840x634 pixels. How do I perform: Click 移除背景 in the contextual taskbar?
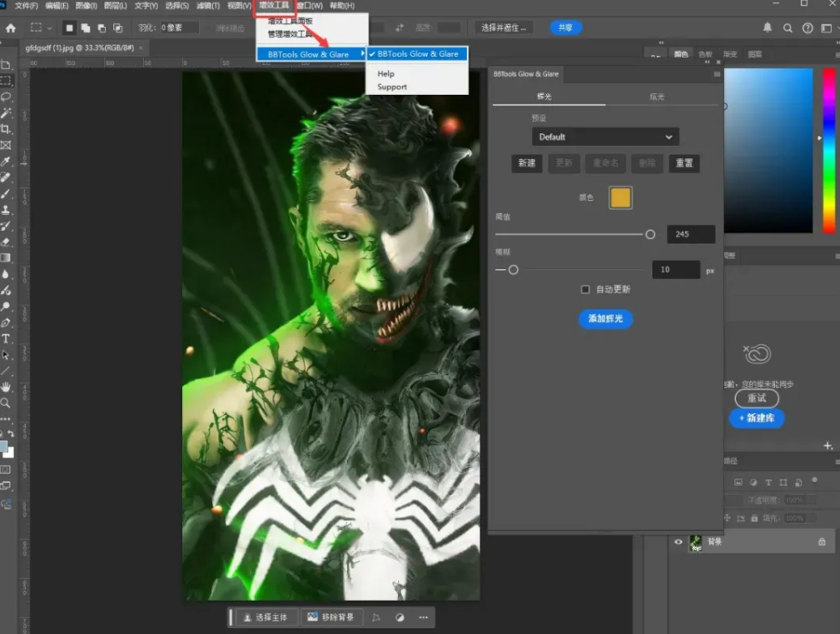pyautogui.click(x=331, y=617)
